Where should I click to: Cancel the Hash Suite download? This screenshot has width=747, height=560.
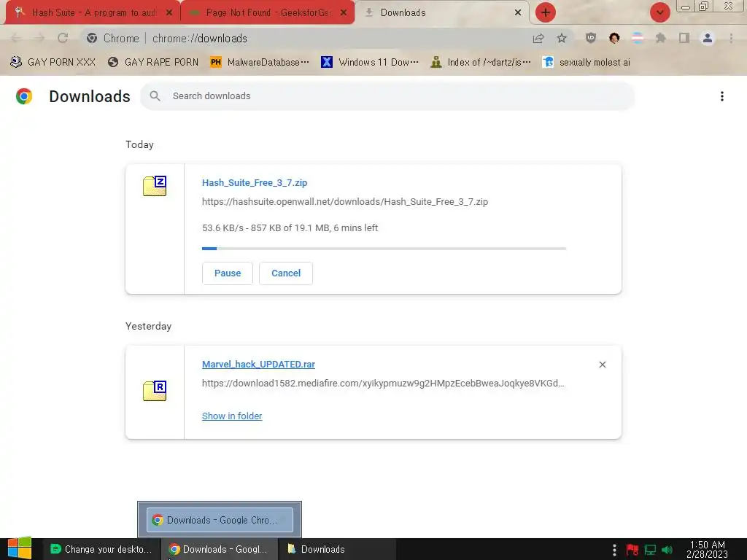point(286,273)
